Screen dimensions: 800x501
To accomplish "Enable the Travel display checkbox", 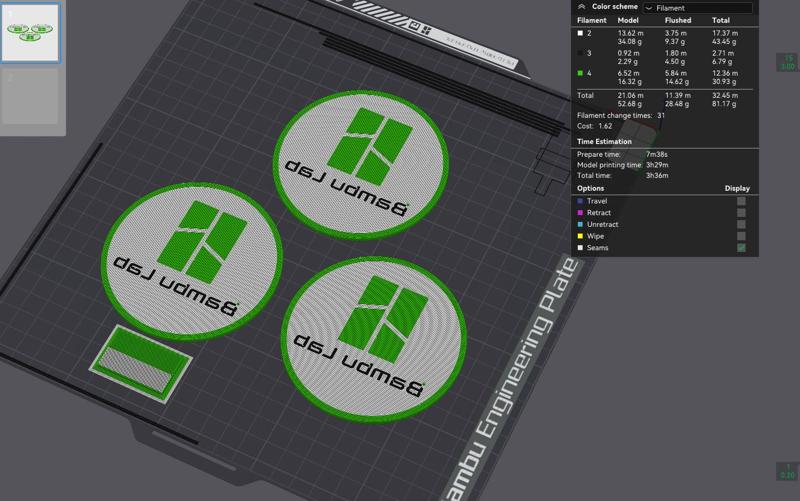I will coord(741,201).
